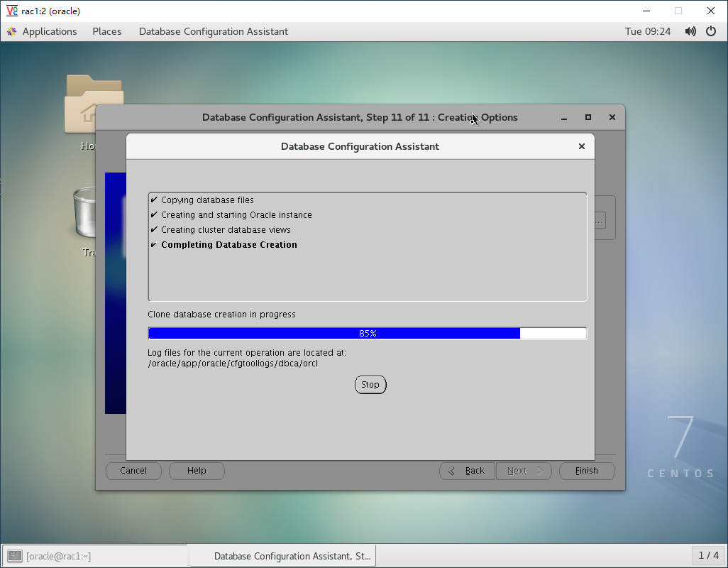Screen dimensions: 728x568
Task: Click the 85% progress bar
Action: pos(368,334)
